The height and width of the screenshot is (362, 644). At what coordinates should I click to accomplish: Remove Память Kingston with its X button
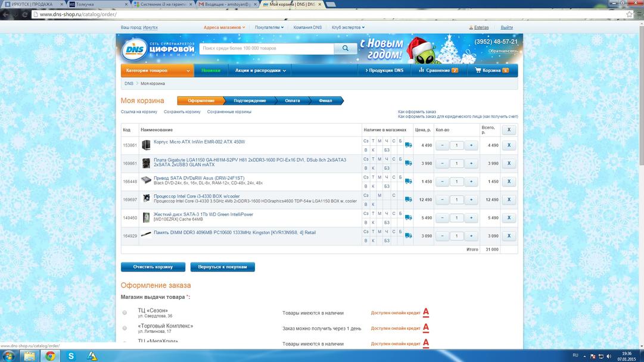pyautogui.click(x=509, y=236)
